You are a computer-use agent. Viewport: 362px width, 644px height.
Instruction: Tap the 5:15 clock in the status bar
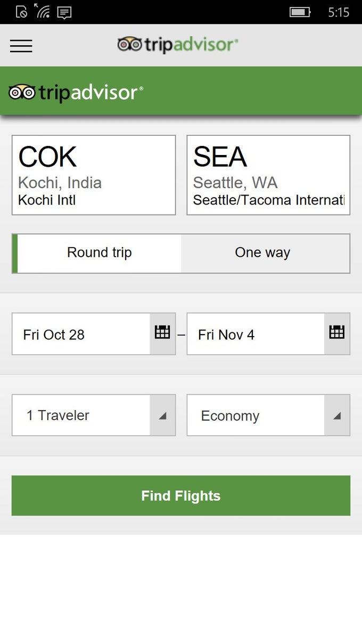(339, 12)
